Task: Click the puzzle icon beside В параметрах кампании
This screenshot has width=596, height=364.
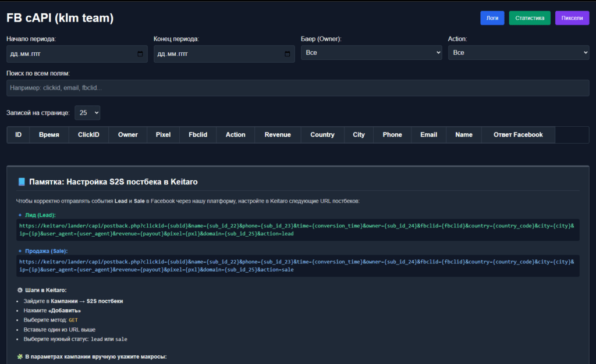Action: tap(20, 357)
